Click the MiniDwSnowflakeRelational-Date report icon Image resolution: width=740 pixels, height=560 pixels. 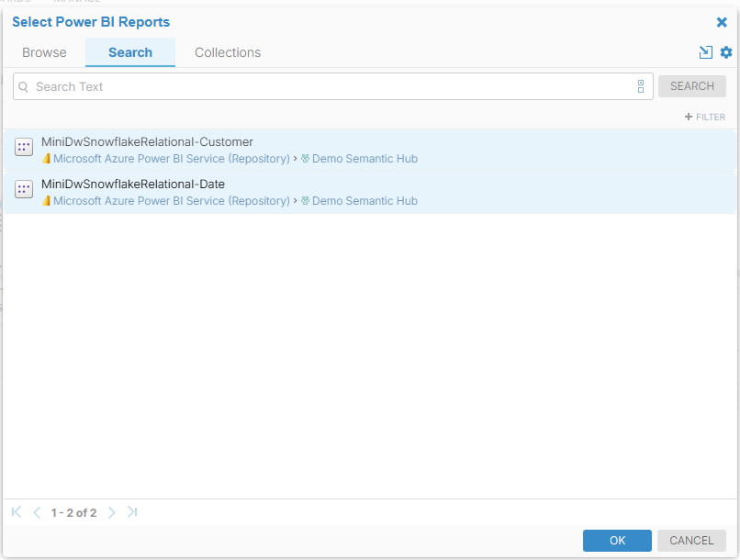[x=24, y=189]
